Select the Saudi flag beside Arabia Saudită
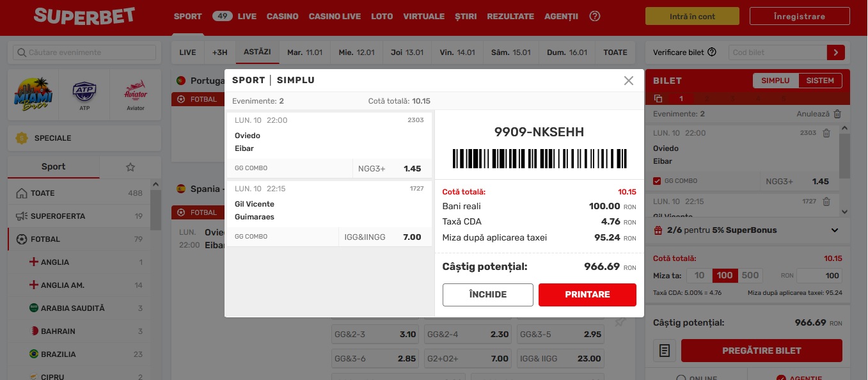The height and width of the screenshot is (380, 868). click(x=34, y=308)
